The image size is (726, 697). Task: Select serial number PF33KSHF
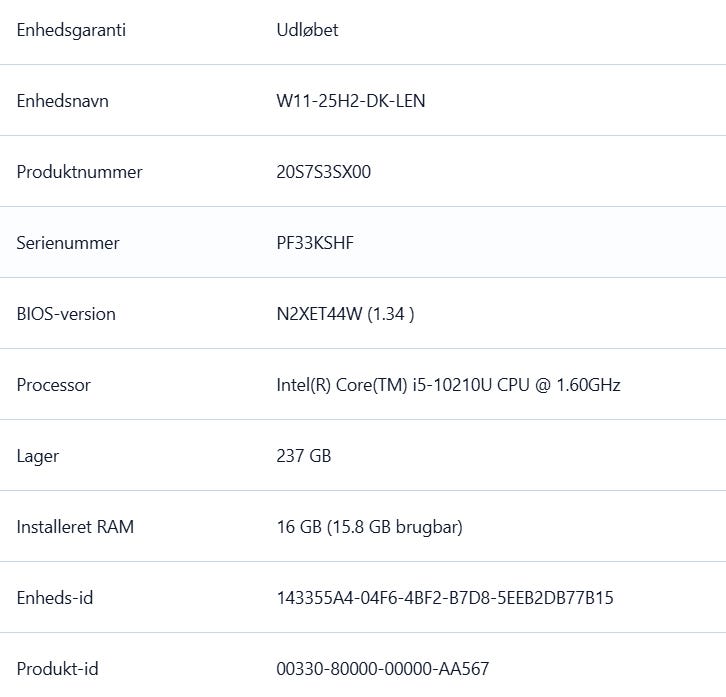pos(315,243)
